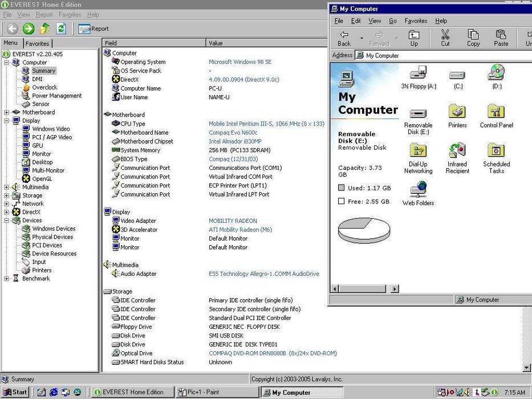The height and width of the screenshot is (399, 532).
Task: Click scroll-down arrow of EVEREST details pane
Action: coord(526,368)
